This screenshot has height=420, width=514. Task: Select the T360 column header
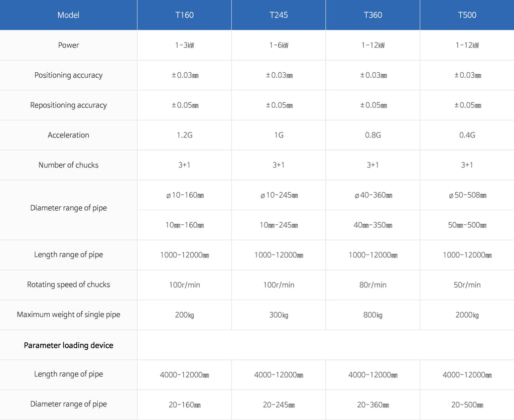tap(373, 15)
